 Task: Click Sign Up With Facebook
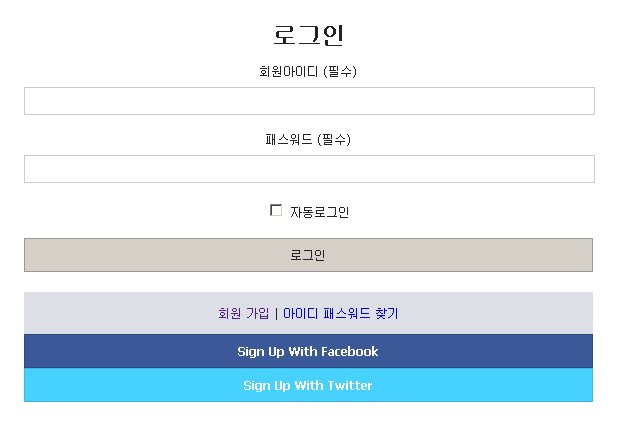point(308,351)
